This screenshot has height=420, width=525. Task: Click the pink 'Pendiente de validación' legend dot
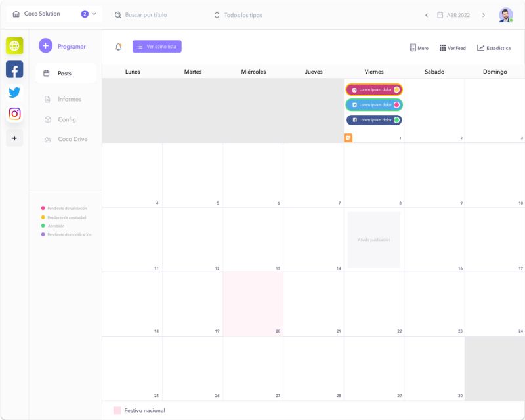coord(43,208)
